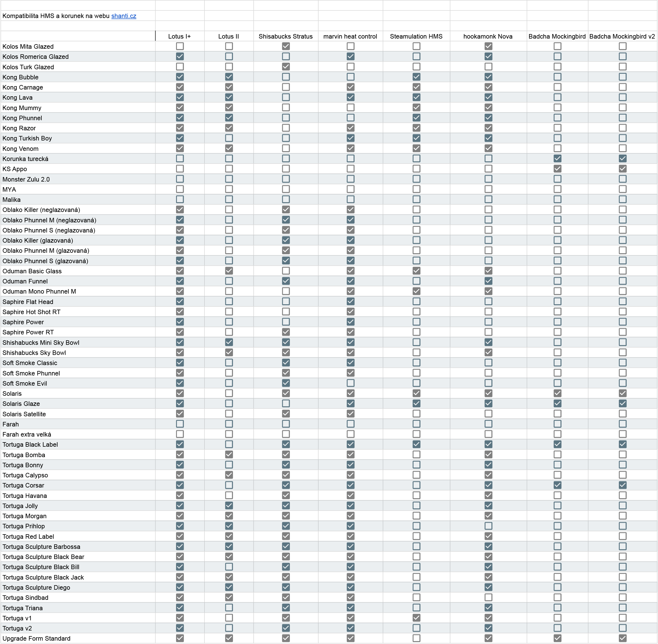
Task: Check Lotus II for Tortuga Sculpture Black Bill
Action: click(229, 567)
